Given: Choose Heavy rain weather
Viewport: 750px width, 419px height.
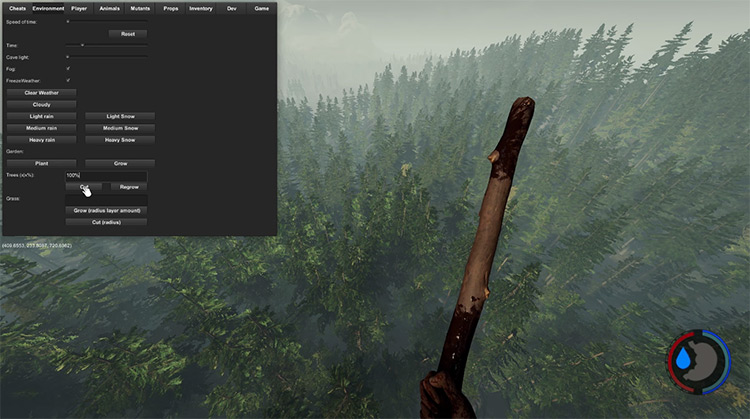Looking at the screenshot, I should tap(42, 140).
